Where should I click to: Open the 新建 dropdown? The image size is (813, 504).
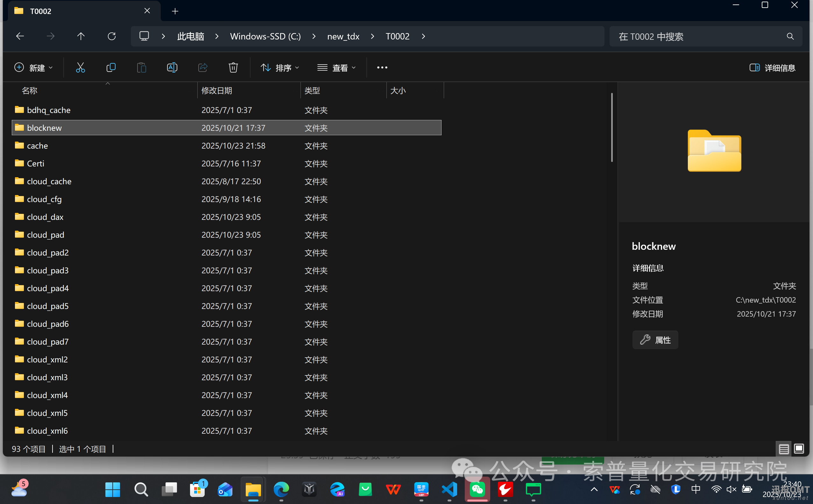click(34, 68)
